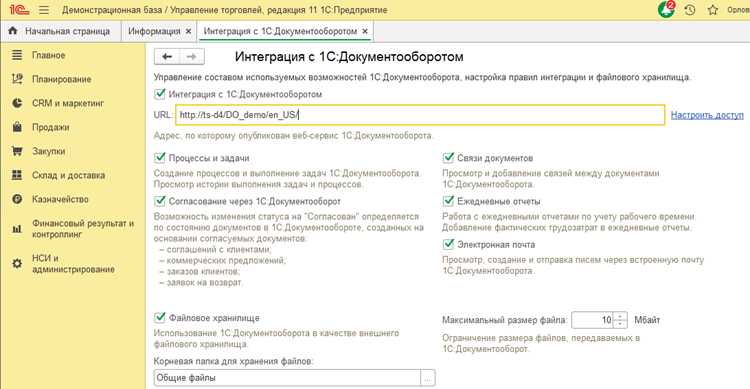Click the Казначейство coin icon
The width and height of the screenshot is (750, 389).
(x=17, y=199)
